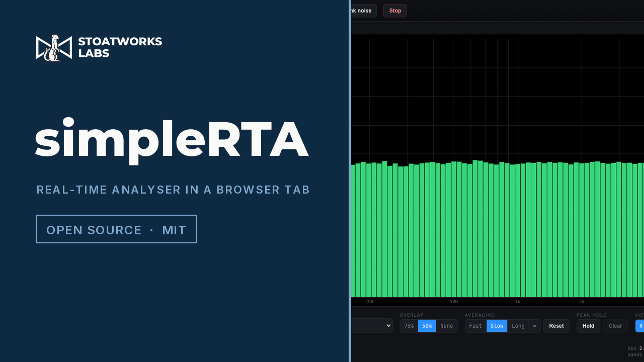Choose None for overlap
Image resolution: width=644 pixels, height=362 pixels.
point(447,326)
